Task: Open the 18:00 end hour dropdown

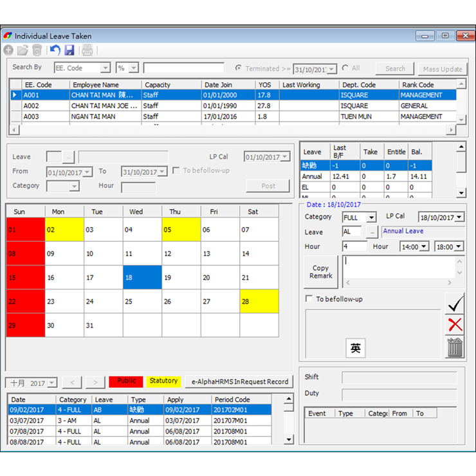Action: pyautogui.click(x=459, y=246)
